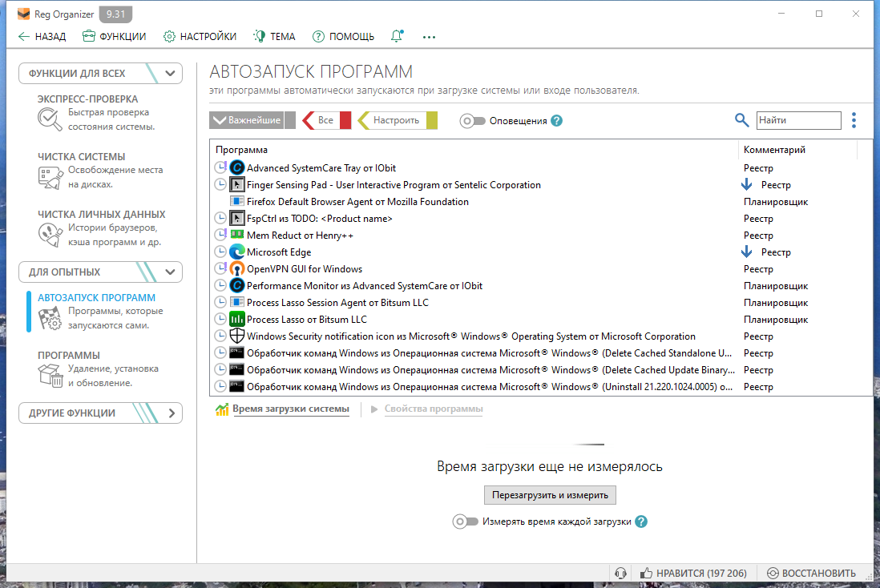Screen dimensions: 880x588
Task: Click delay clock for FspCtrl row
Action: click(x=220, y=218)
